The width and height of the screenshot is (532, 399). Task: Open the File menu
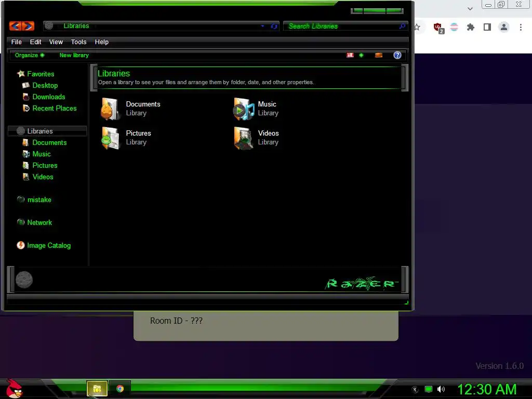pos(16,42)
